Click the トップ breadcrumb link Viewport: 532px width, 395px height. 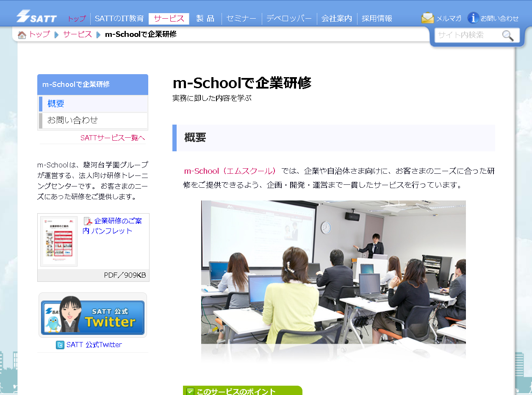(39, 35)
